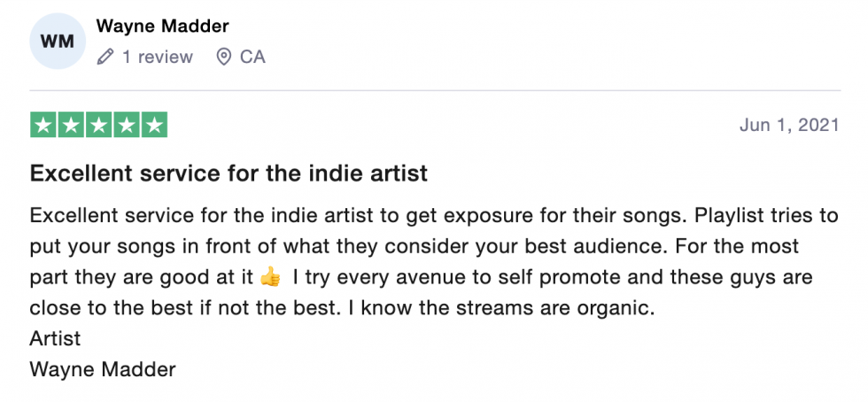This screenshot has height=402, width=868.
Task: Open the review title 'Excellent service for the indie artist'
Action: click(229, 174)
